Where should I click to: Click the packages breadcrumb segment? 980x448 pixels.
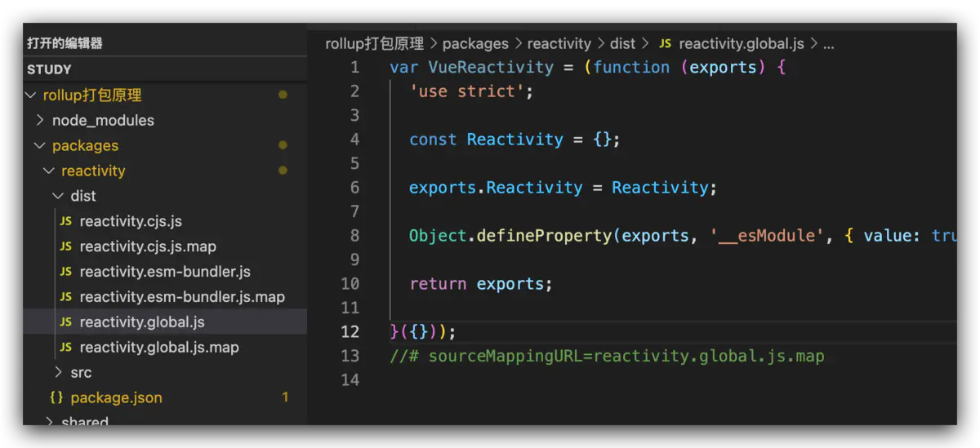[x=474, y=44]
